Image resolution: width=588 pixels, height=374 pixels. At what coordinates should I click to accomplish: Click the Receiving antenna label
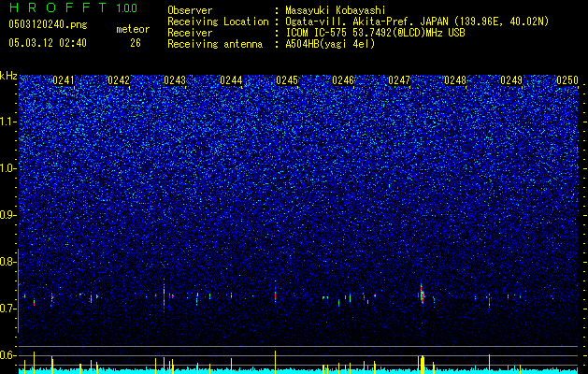(215, 44)
